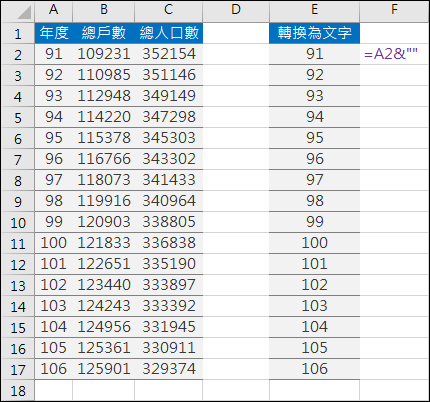
Task: Select row 14 header
Action: point(18,306)
